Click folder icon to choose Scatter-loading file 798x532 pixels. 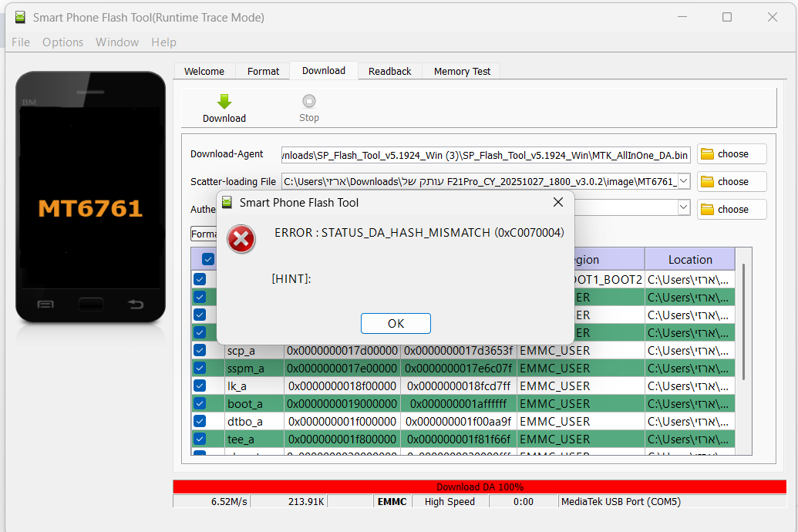(x=707, y=182)
